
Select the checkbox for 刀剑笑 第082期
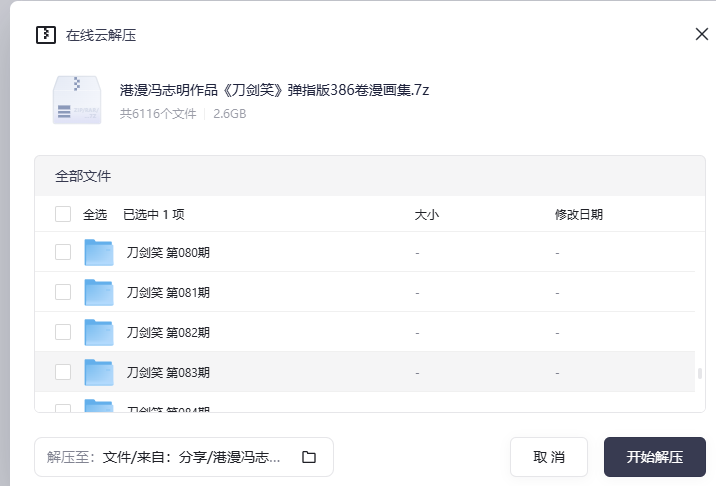coord(63,332)
